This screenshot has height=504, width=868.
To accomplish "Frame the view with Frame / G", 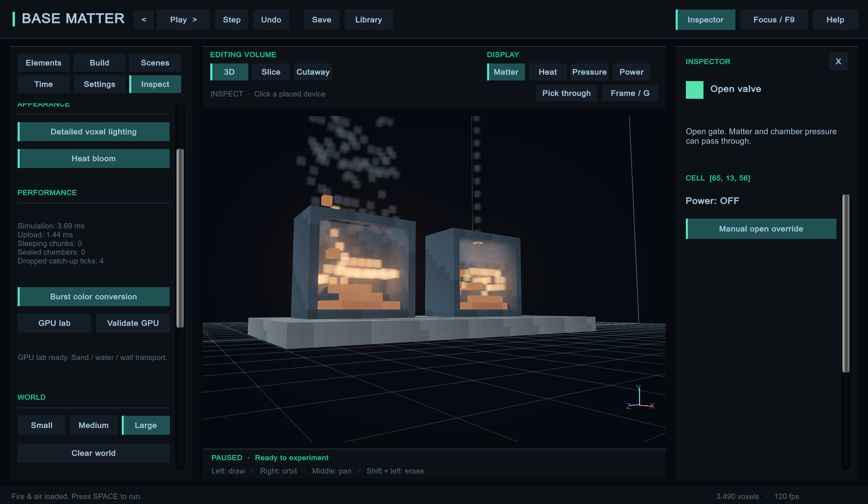I will 630,93.
